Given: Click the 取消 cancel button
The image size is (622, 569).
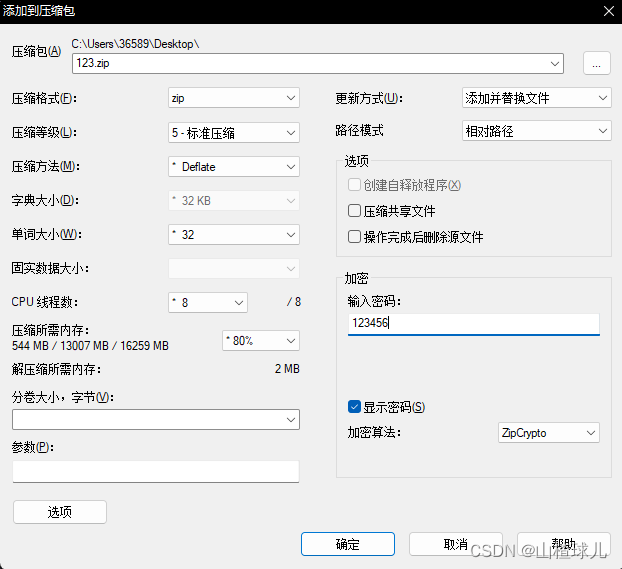Looking at the screenshot, I should (x=456, y=544).
